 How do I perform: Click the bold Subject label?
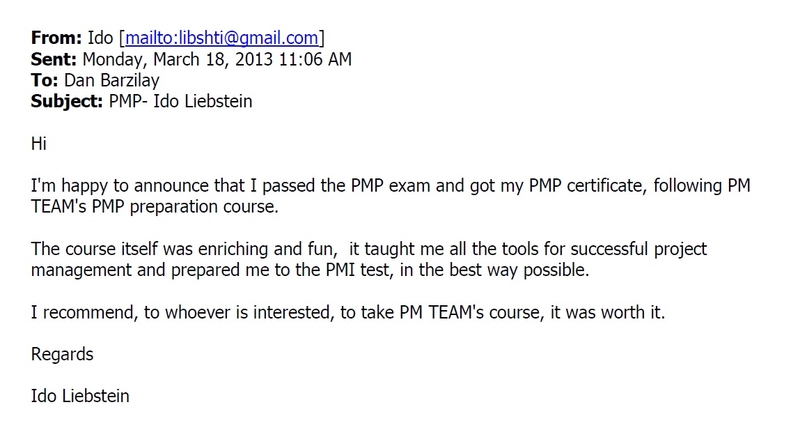coord(67,102)
